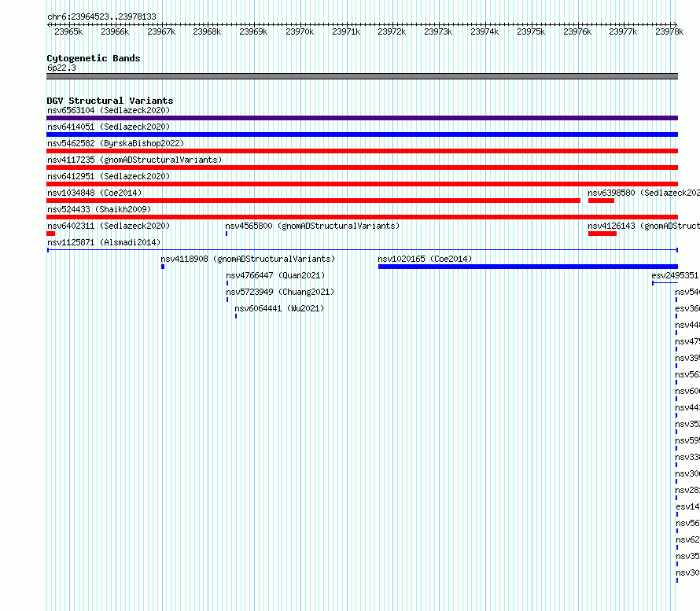Click the nsv1034848 (Coe2014) label
The image size is (700, 611).
[x=94, y=193]
